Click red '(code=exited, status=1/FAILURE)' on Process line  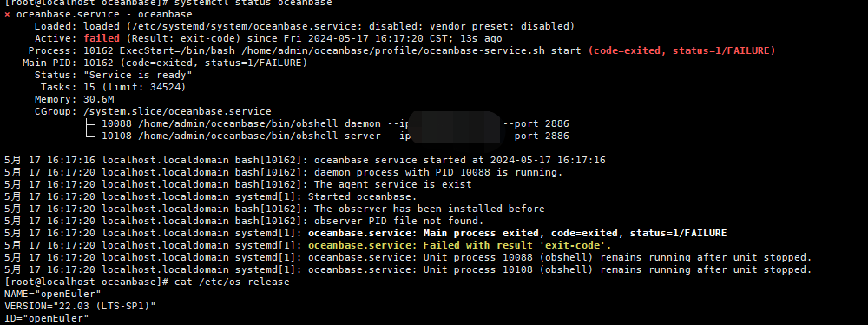[681, 51]
